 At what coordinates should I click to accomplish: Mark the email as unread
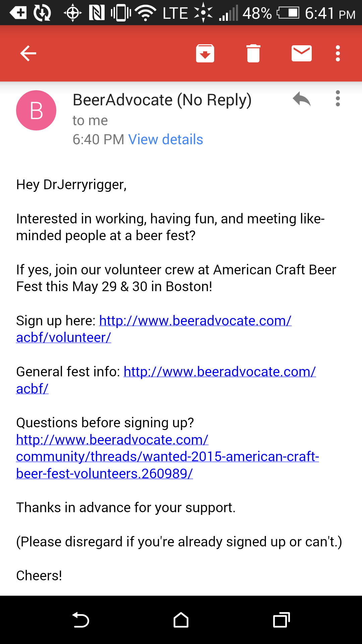[x=301, y=53]
